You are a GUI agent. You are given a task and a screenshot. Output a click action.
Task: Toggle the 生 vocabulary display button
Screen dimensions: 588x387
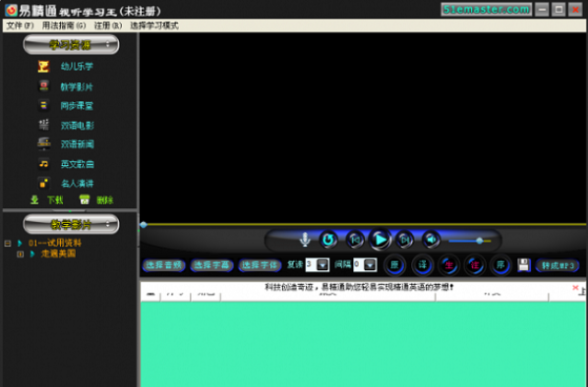(x=448, y=265)
